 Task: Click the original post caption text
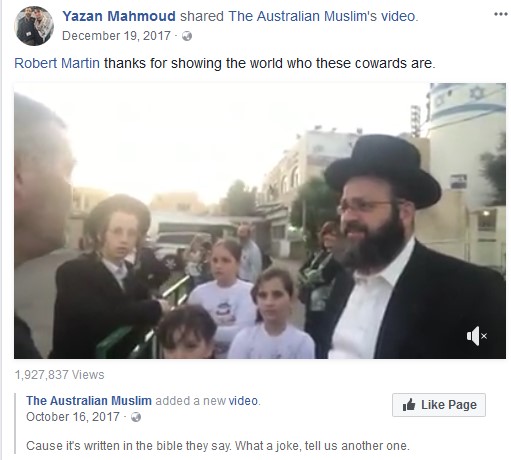(x=218, y=446)
